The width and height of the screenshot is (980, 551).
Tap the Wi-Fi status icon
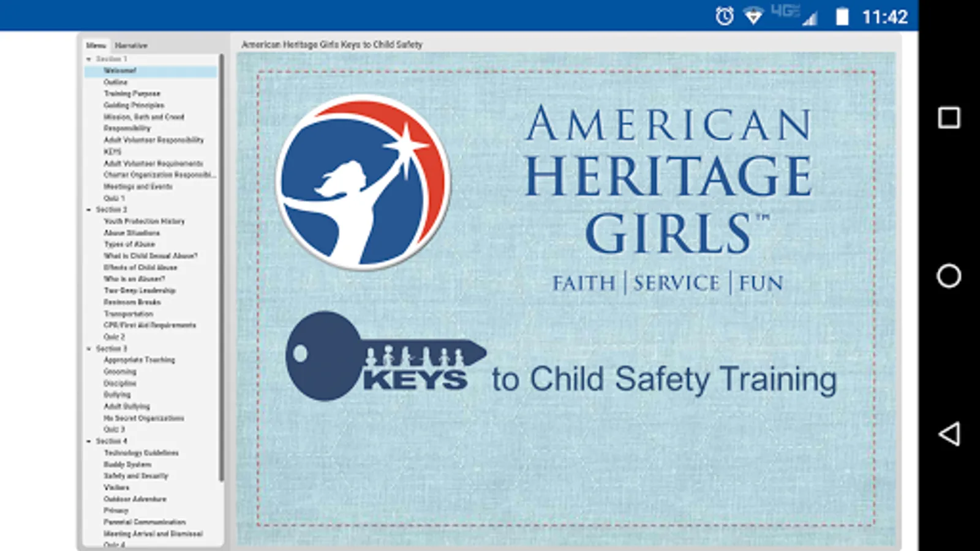(753, 16)
